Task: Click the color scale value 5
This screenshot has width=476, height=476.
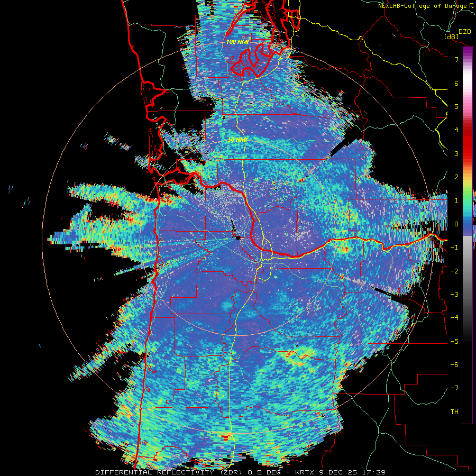Action: [x=456, y=106]
